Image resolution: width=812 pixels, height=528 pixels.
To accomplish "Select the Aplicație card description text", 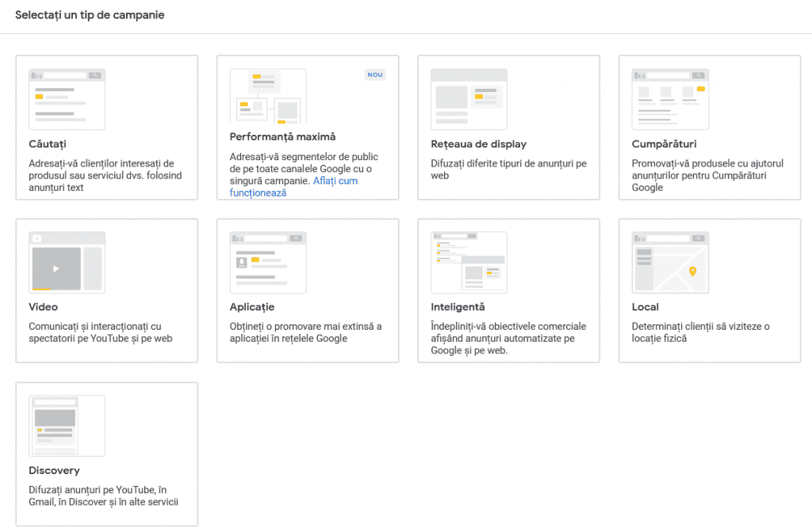I will [x=305, y=332].
